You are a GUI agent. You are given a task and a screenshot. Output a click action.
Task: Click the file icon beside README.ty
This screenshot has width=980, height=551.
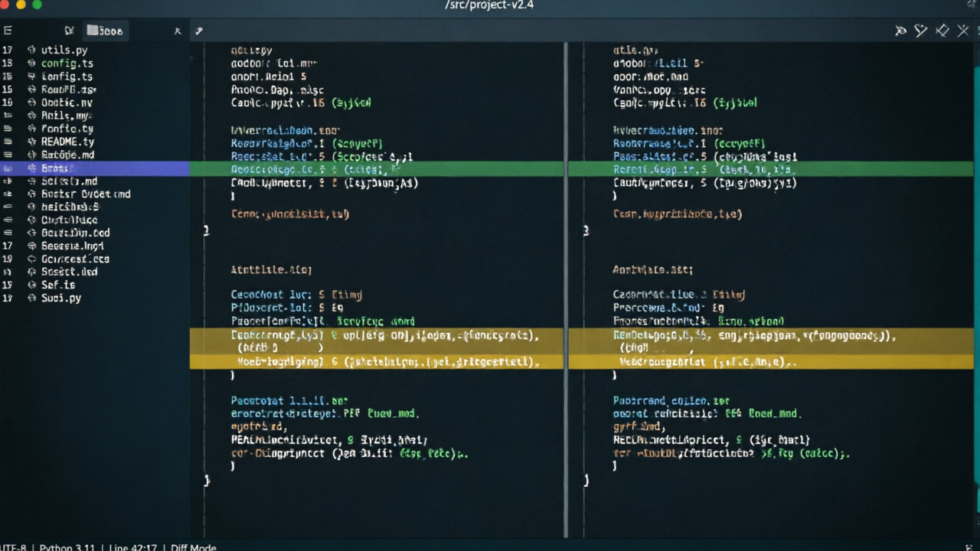pyautogui.click(x=31, y=142)
